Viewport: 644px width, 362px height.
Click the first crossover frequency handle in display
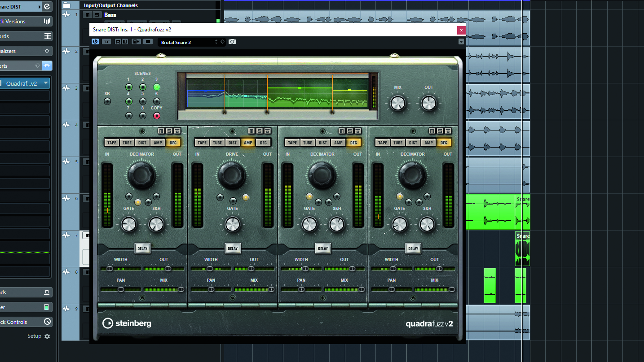[x=225, y=113]
